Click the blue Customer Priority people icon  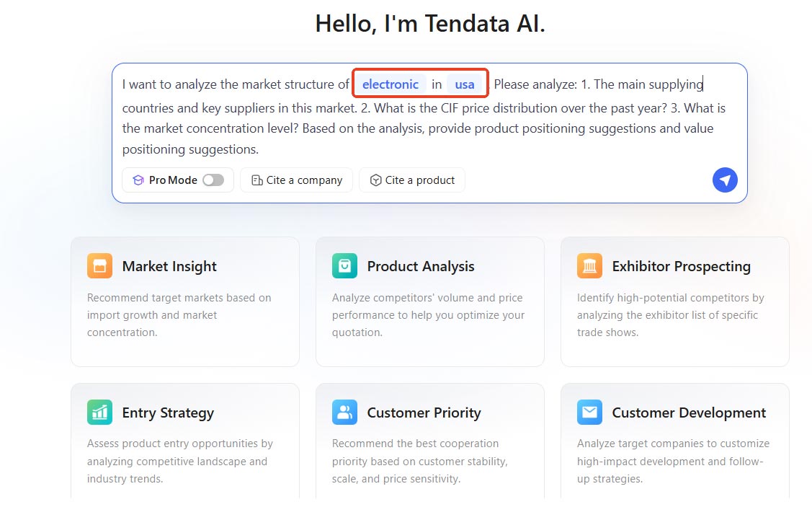tap(345, 412)
